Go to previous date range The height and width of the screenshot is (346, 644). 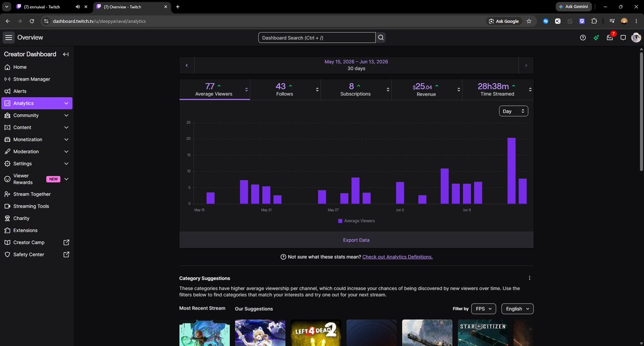pos(187,65)
